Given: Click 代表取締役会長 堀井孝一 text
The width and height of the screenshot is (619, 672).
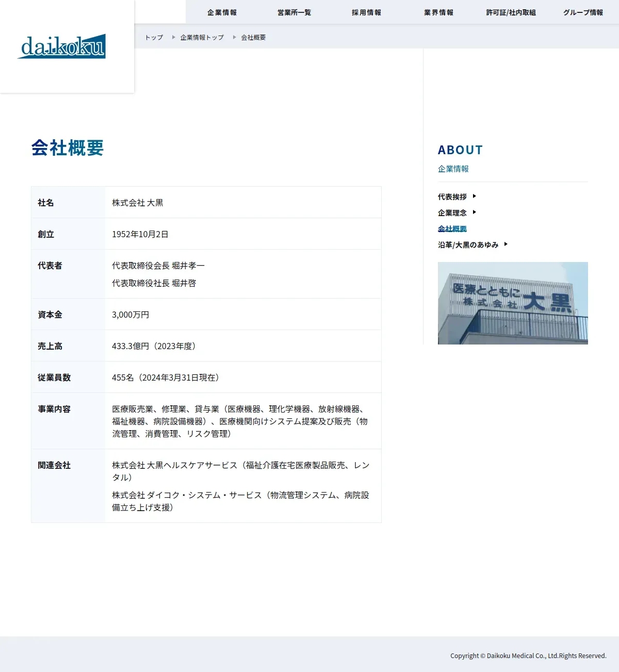Looking at the screenshot, I should [x=158, y=266].
